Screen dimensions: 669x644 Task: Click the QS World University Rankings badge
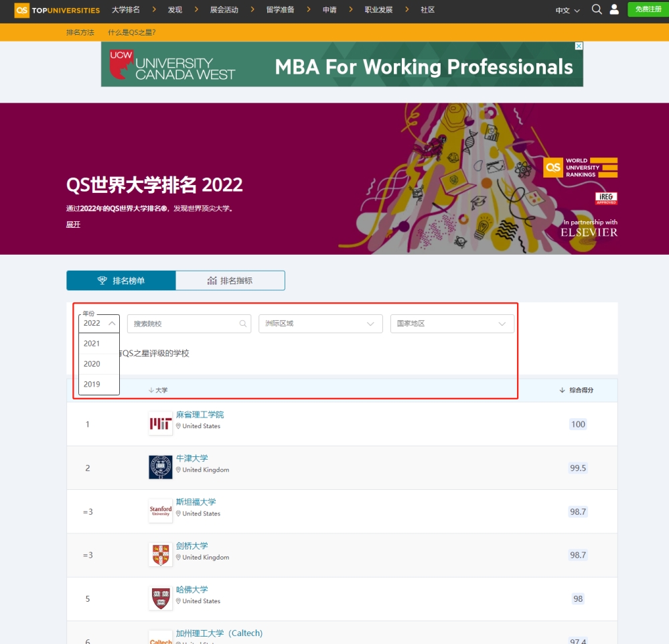pos(580,168)
